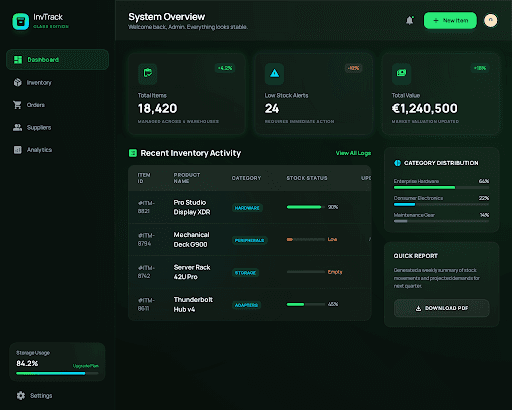Click the Storage Usage progress bar

click(x=57, y=374)
